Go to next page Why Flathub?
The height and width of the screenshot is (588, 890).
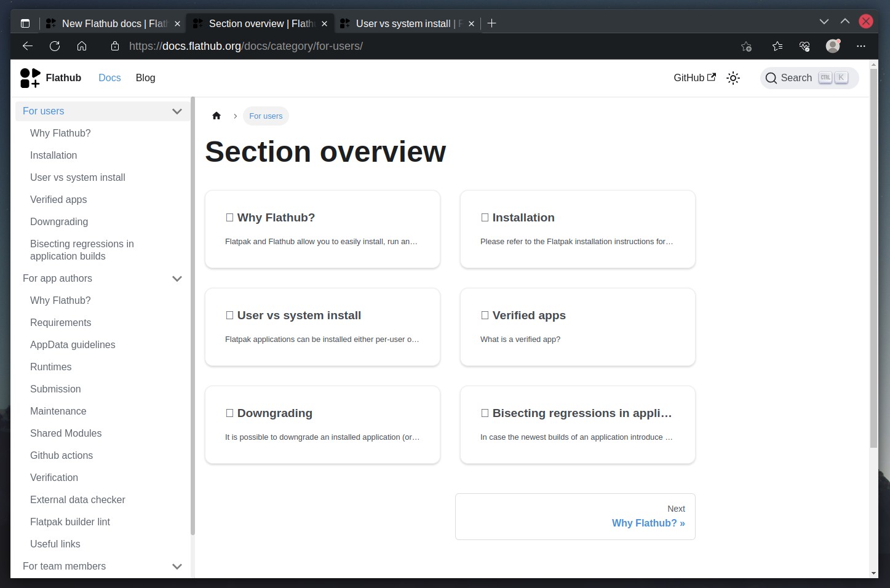[x=575, y=517]
